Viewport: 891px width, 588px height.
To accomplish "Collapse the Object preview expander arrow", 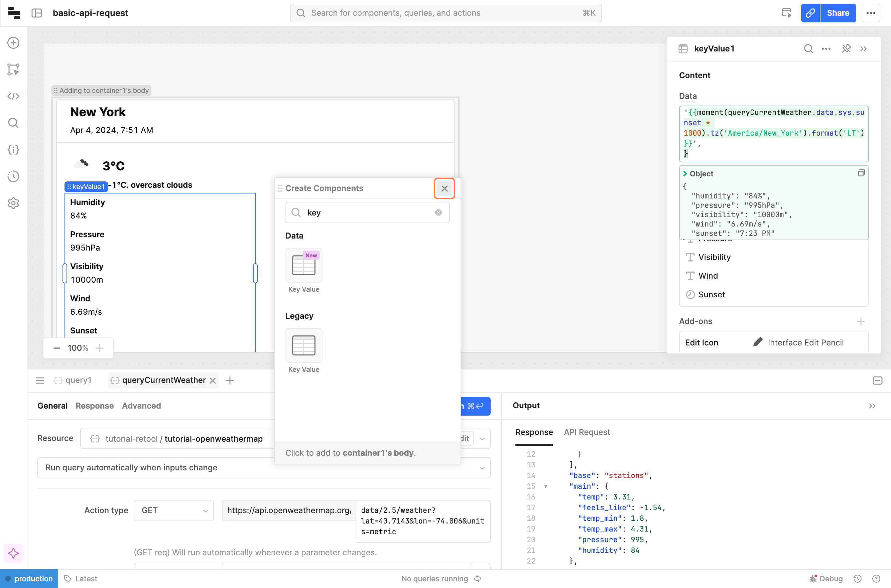I will tap(685, 174).
